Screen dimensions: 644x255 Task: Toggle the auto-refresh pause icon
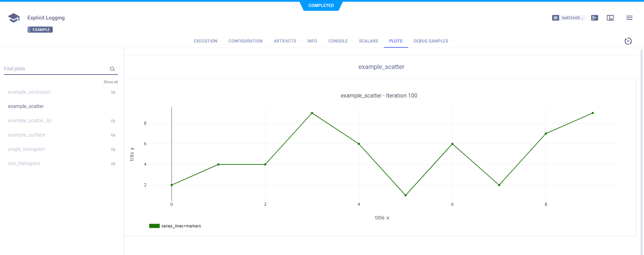tap(628, 41)
